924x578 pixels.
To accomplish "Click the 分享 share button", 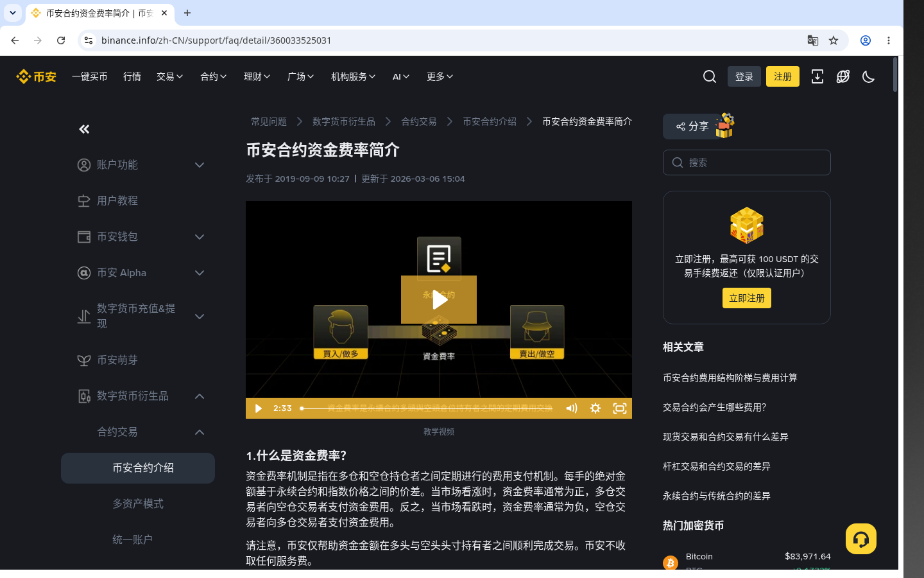I will [x=692, y=127].
